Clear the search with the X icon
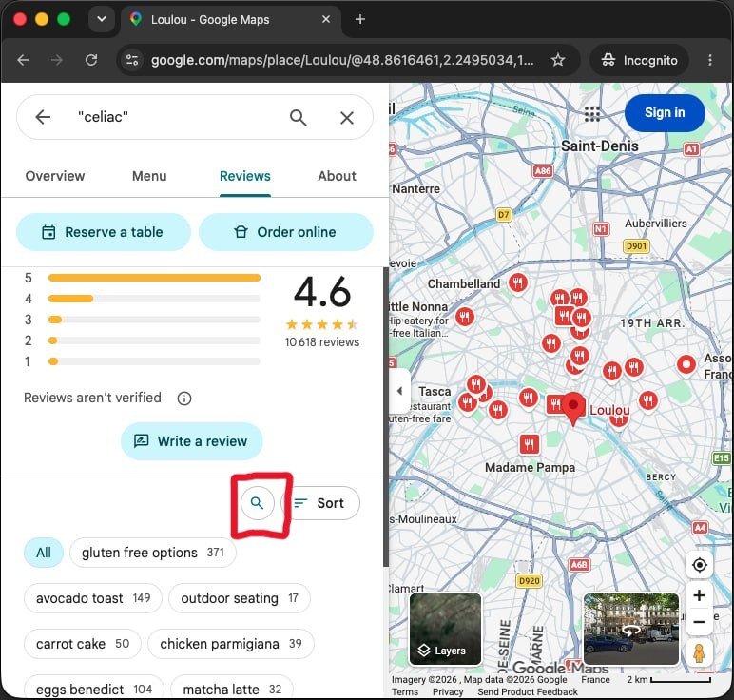This screenshot has height=700, width=734. [x=347, y=118]
